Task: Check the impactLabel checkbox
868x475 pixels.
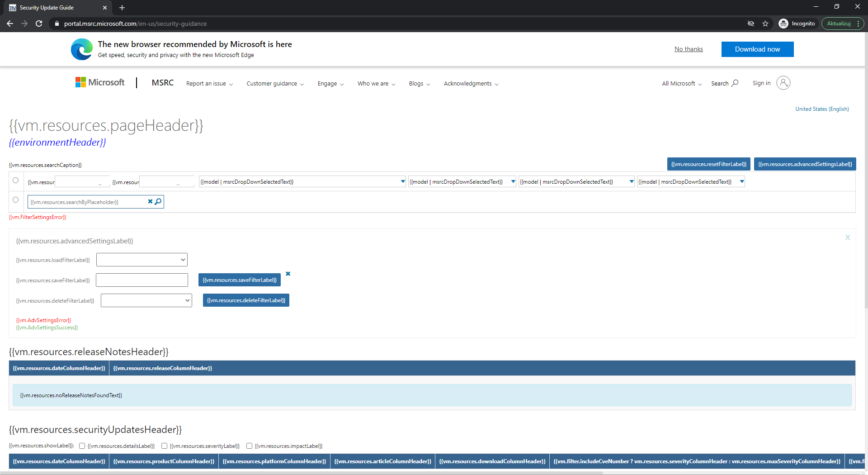Action: [x=249, y=446]
